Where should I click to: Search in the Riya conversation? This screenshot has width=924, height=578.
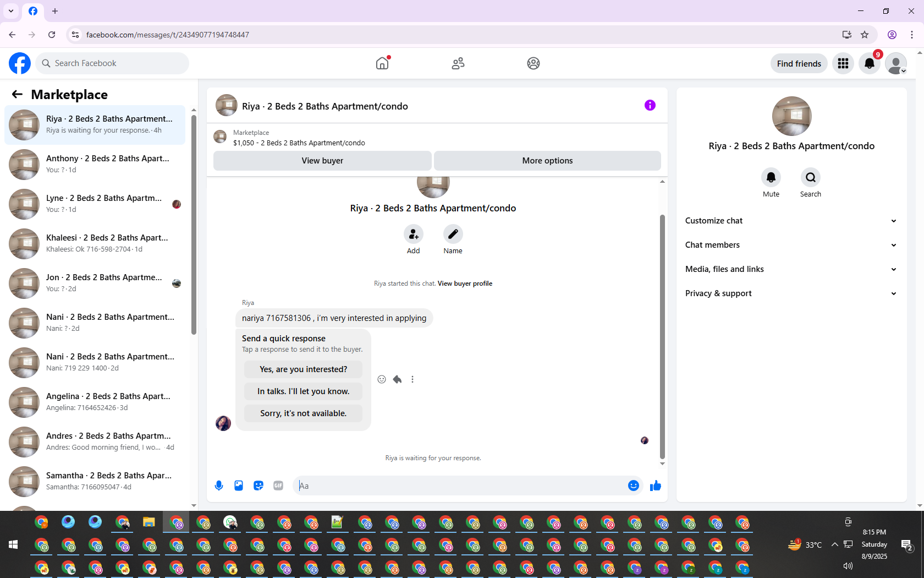[811, 177]
